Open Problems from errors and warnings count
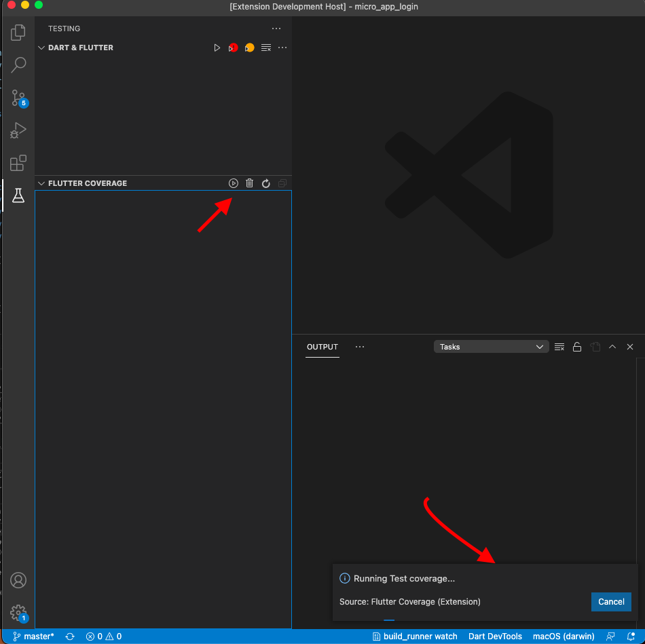 click(104, 636)
